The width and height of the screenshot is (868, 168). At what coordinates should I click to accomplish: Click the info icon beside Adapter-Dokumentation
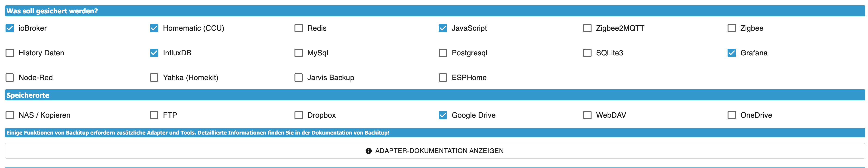[369, 151]
